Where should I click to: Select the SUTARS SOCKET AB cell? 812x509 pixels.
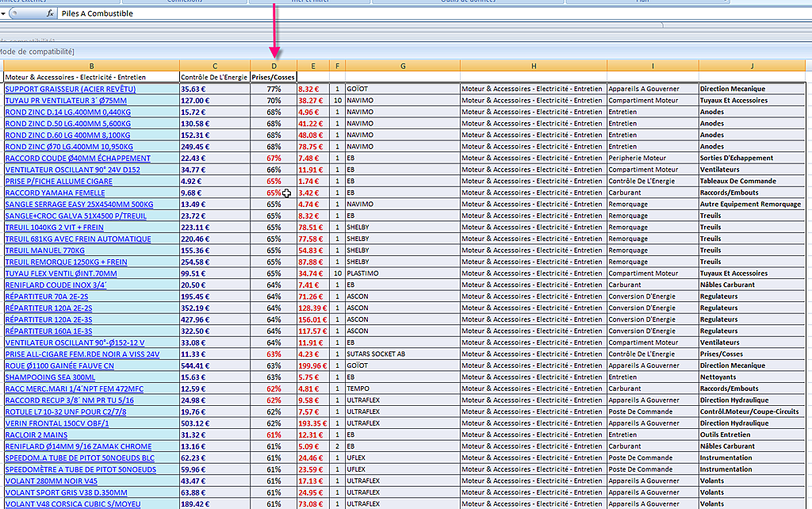403,354
